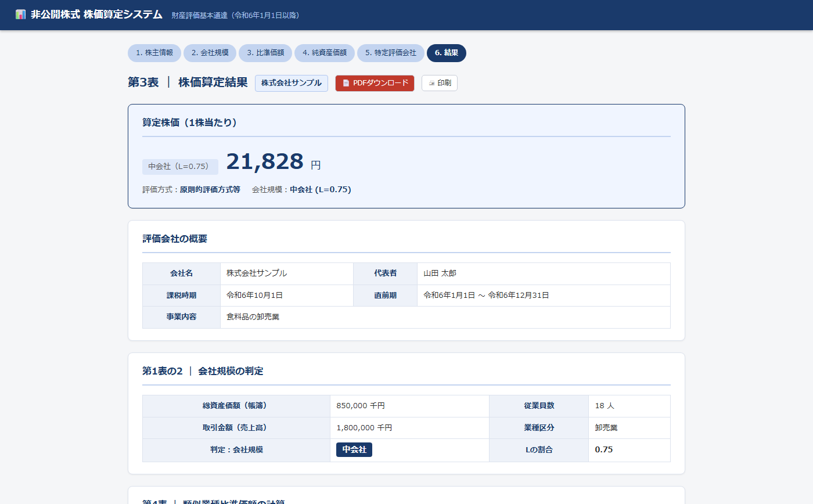Click the 非公開株式 株価算定システム title
The image size is (813, 504).
click(x=96, y=15)
